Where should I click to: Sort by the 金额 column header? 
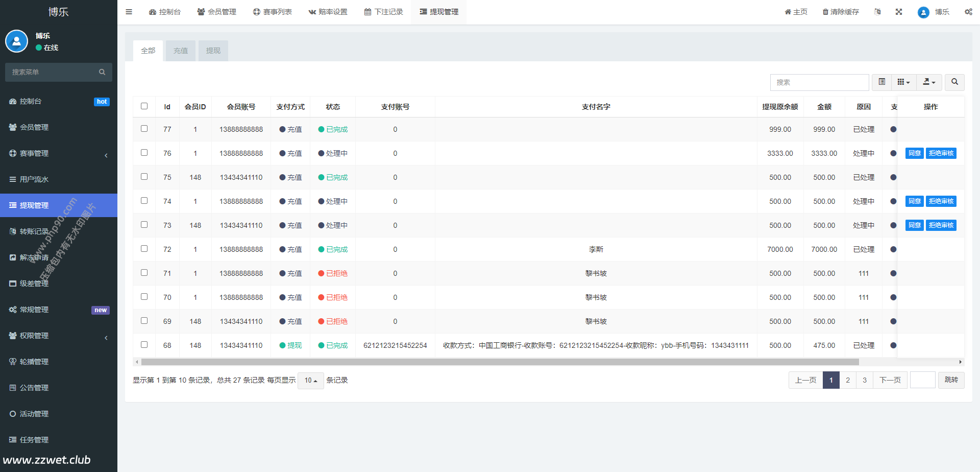pos(824,107)
